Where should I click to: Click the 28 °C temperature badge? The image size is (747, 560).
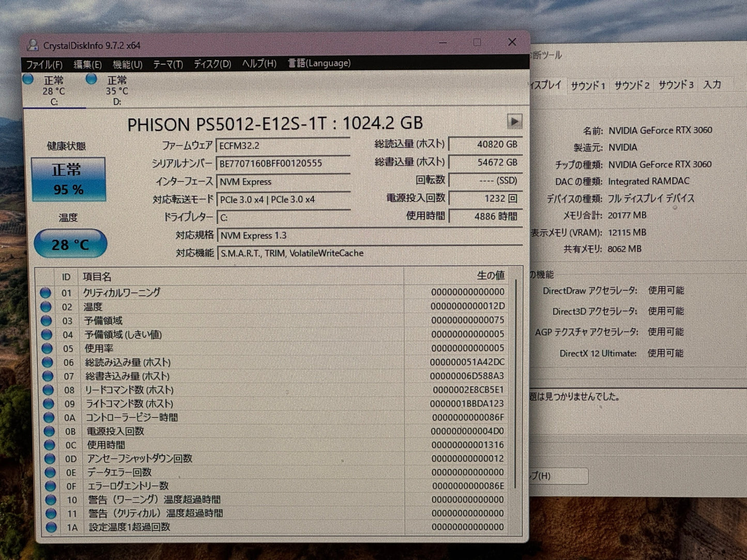[x=70, y=244]
